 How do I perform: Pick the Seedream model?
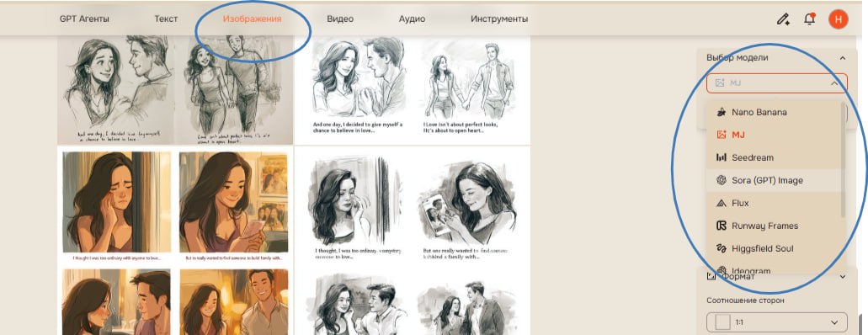(x=775, y=157)
